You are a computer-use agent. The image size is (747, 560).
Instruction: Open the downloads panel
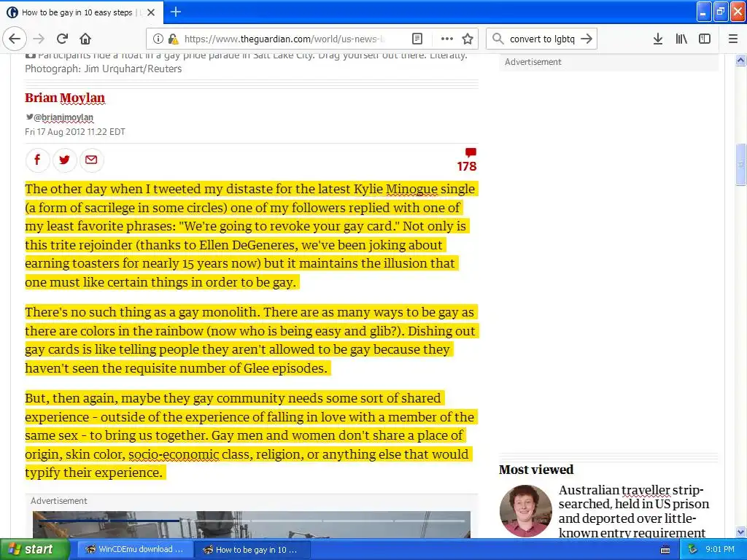point(658,39)
